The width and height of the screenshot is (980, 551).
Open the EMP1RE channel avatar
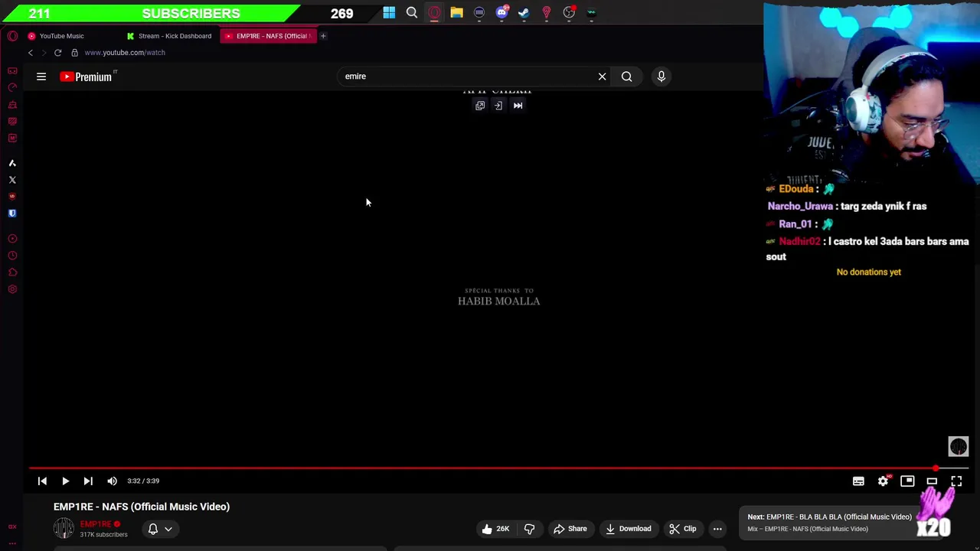pos(64,528)
